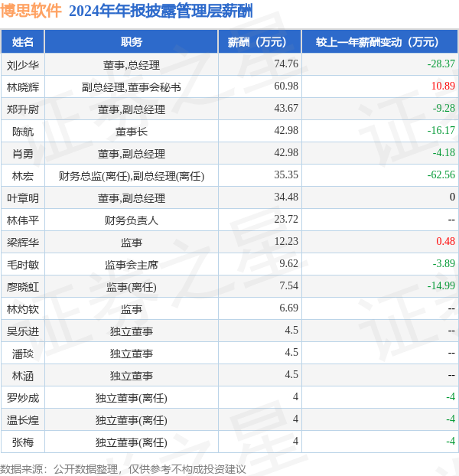Click the red change value 0.48

click(446, 241)
